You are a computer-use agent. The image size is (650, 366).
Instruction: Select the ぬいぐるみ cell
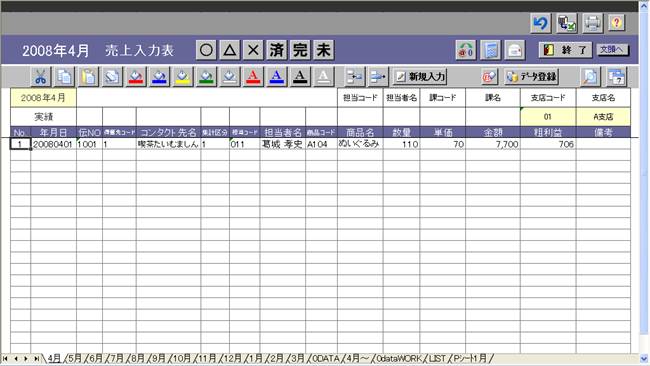tap(360, 144)
